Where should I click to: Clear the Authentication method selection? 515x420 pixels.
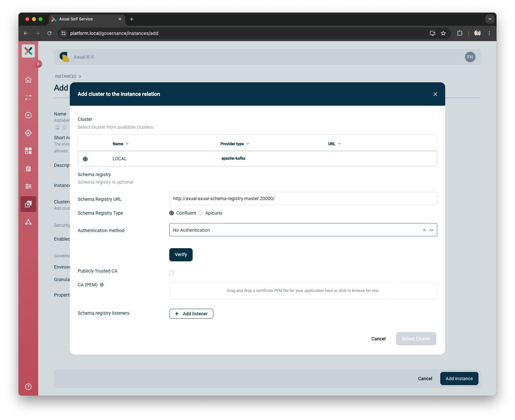[x=424, y=230]
